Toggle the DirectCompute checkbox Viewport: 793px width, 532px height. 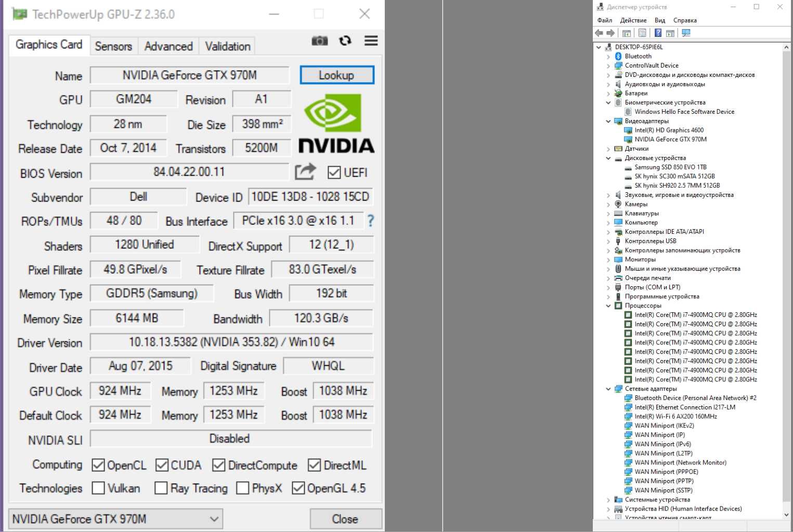(x=218, y=465)
